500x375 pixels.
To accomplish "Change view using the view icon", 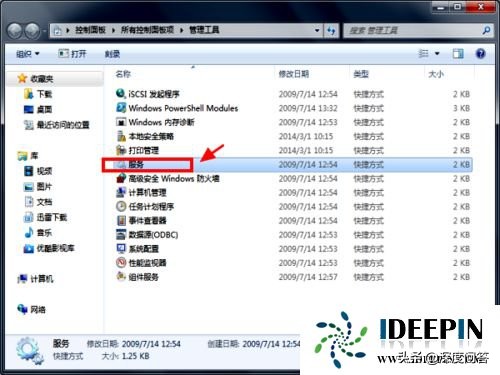I will (423, 54).
